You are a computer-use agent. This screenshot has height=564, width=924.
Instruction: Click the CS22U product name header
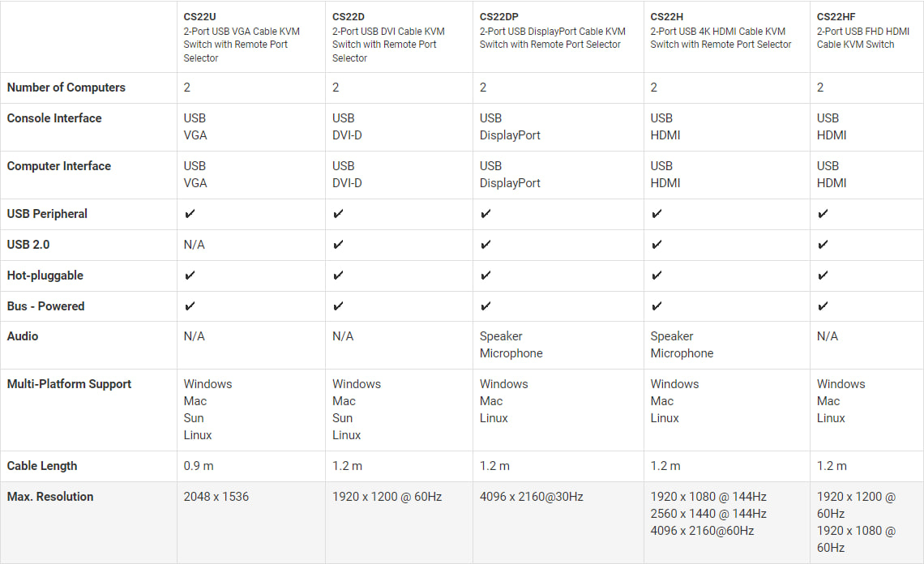point(199,16)
